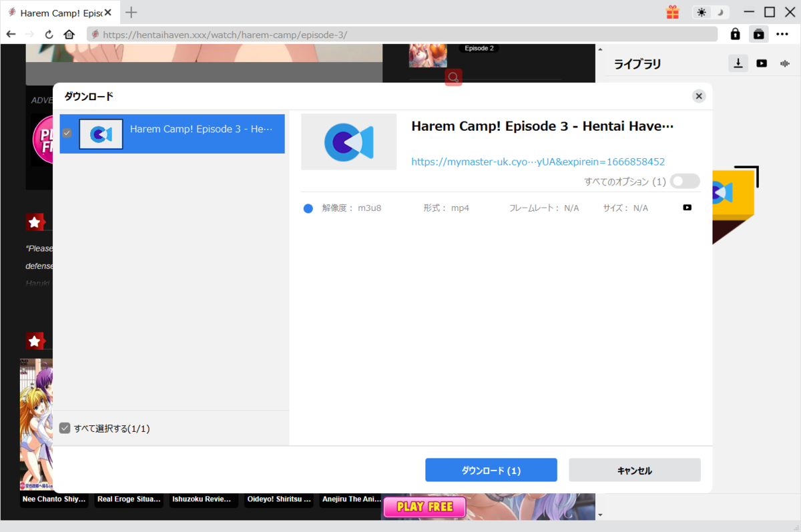801x532 pixels.
Task: Click the フレームレート： N/A text
Action: [x=544, y=208]
